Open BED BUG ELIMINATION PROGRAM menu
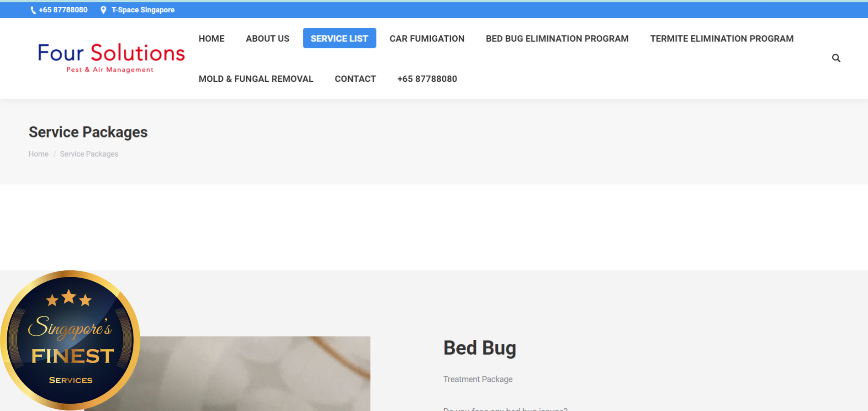The height and width of the screenshot is (411, 868). [x=557, y=39]
